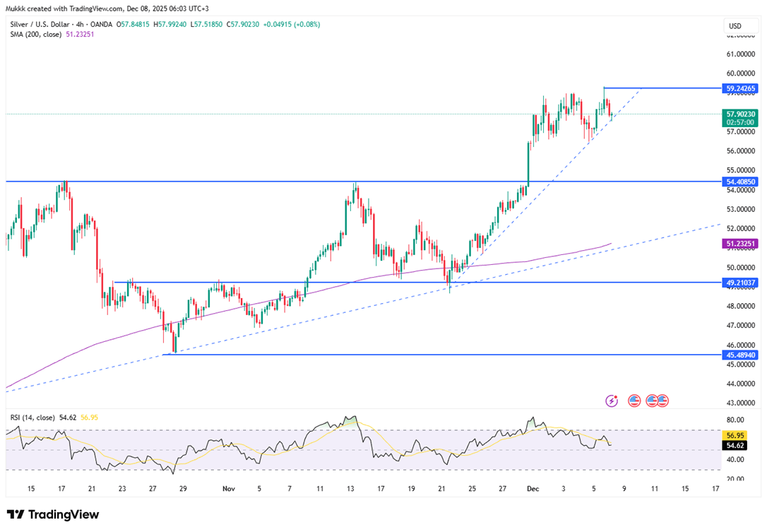This screenshot has height=532, width=767.
Task: Click the leftmost US flag economic event icon
Action: (634, 401)
